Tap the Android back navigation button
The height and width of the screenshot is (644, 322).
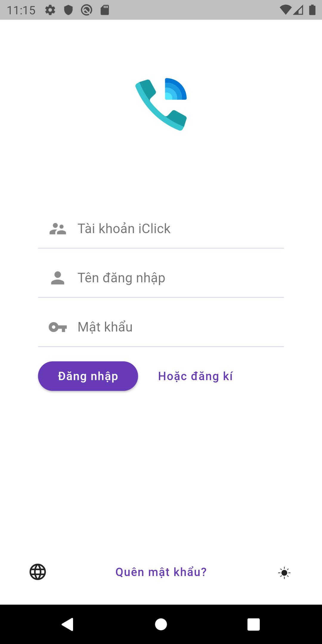coord(68,624)
